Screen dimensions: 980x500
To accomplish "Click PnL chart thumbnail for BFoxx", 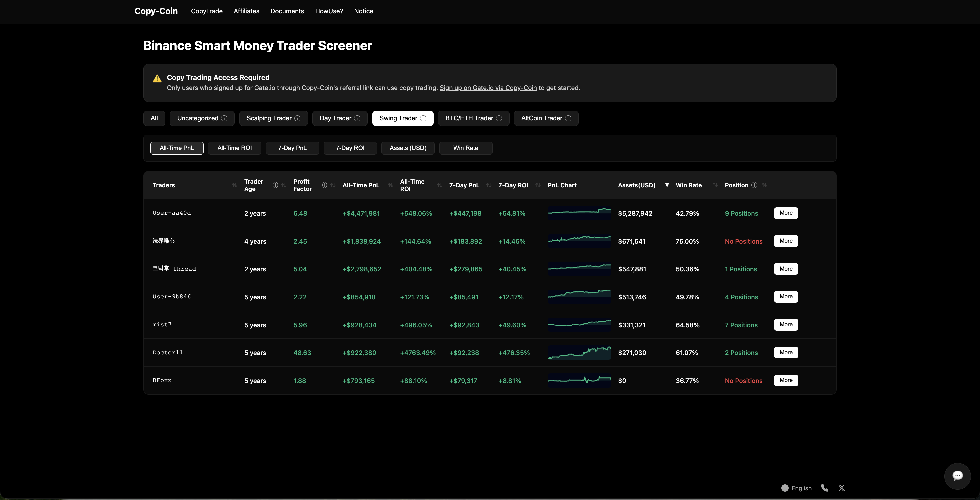I will 579,381.
